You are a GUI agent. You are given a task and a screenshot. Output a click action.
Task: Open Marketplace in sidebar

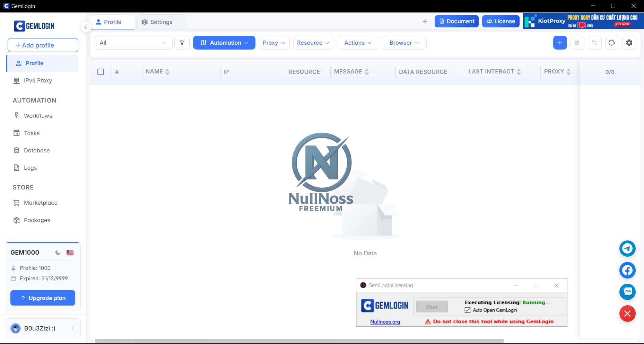point(42,203)
